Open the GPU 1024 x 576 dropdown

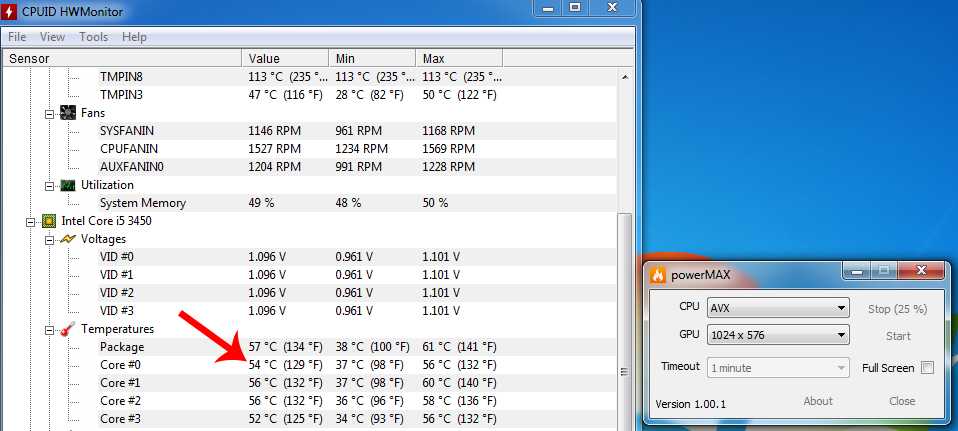[778, 335]
